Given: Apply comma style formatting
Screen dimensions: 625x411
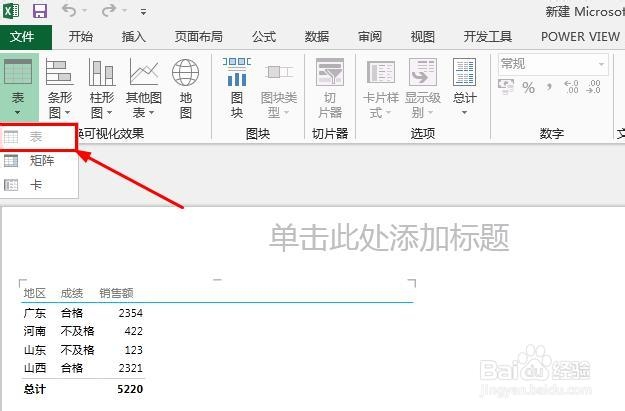Looking at the screenshot, I should tap(549, 87).
